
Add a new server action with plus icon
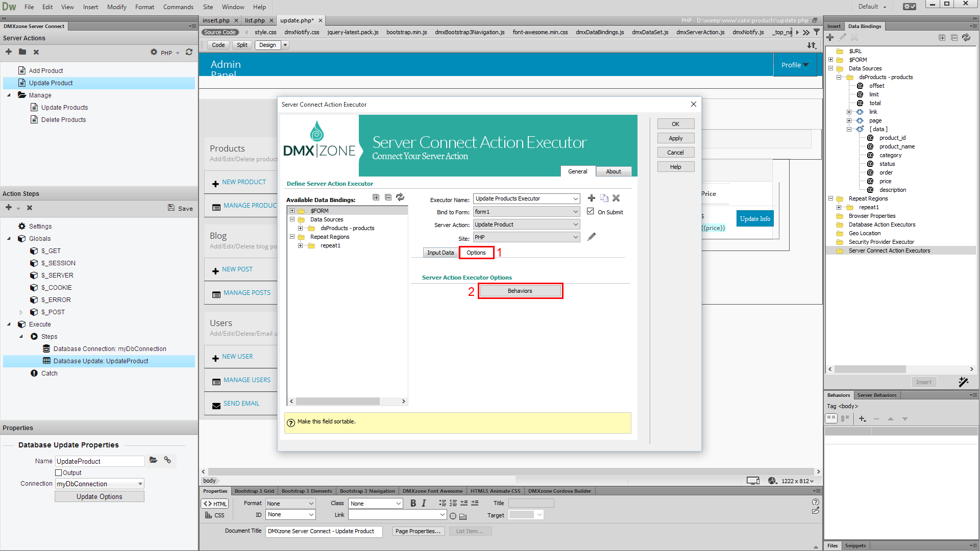(x=9, y=52)
